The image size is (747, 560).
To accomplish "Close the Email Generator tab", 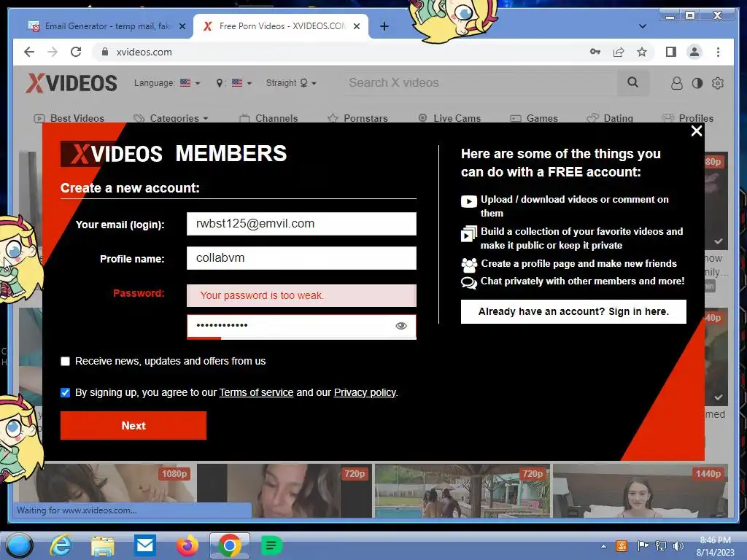I will tap(182, 26).
